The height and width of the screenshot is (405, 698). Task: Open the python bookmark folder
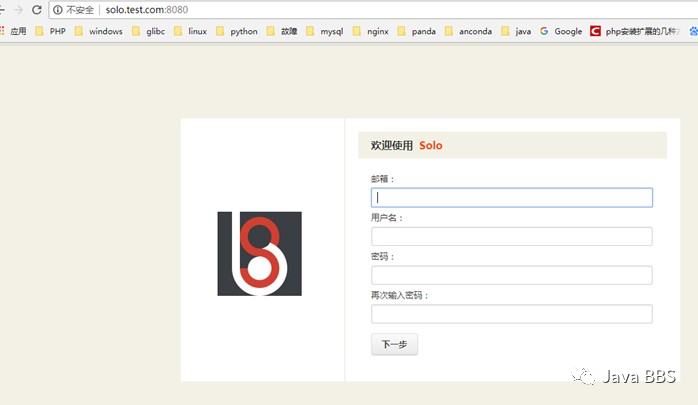[x=236, y=31]
